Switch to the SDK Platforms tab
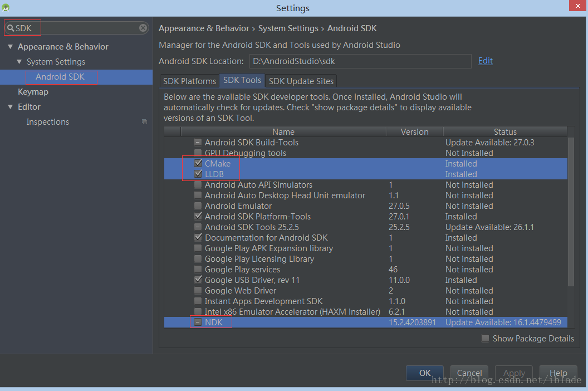 [x=189, y=81]
